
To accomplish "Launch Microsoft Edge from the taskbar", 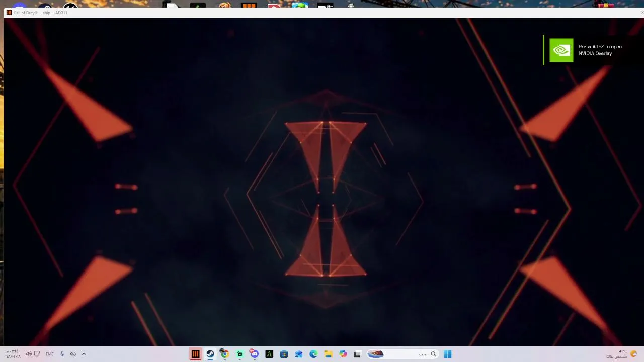I will point(313,354).
